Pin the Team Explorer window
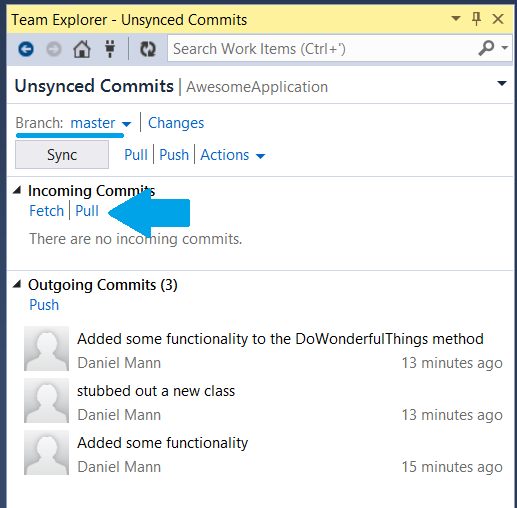Image resolution: width=517 pixels, height=508 pixels. click(477, 19)
